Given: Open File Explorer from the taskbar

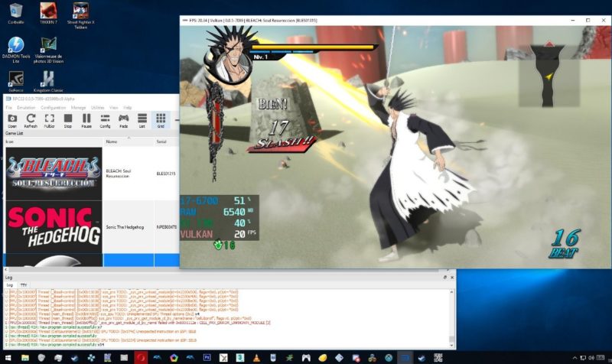Looking at the screenshot, I should pyautogui.click(x=25, y=357).
